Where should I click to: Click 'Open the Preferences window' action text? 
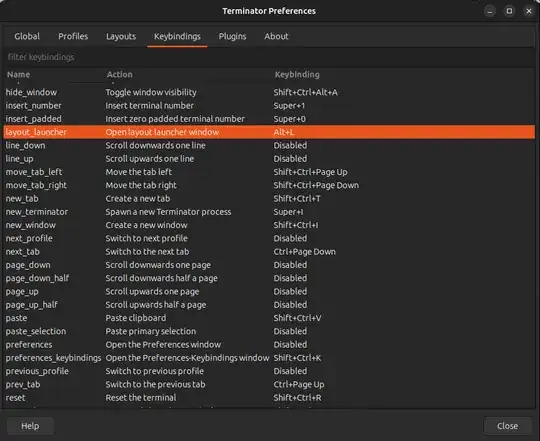coord(163,345)
